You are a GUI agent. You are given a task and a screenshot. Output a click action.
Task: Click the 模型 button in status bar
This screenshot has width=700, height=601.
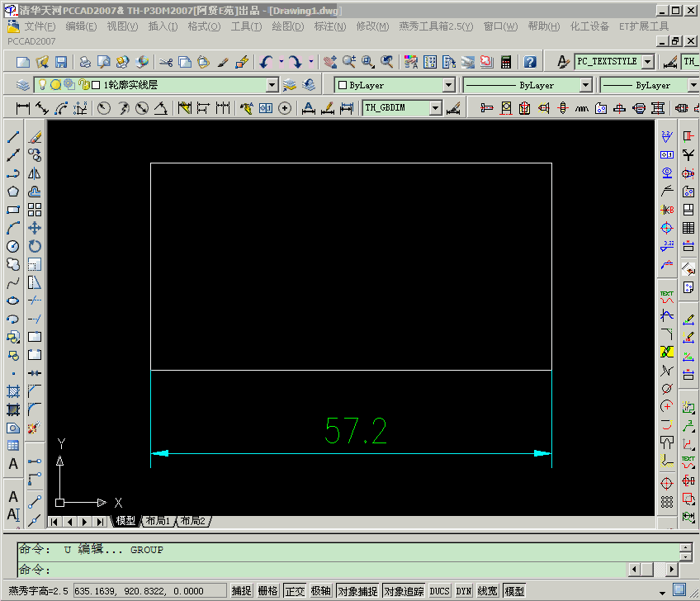[513, 590]
